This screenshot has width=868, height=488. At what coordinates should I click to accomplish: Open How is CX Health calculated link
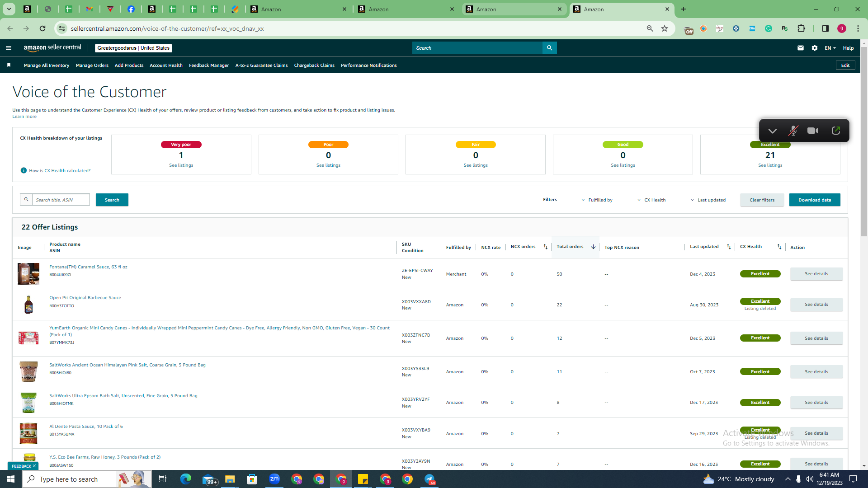coord(60,171)
